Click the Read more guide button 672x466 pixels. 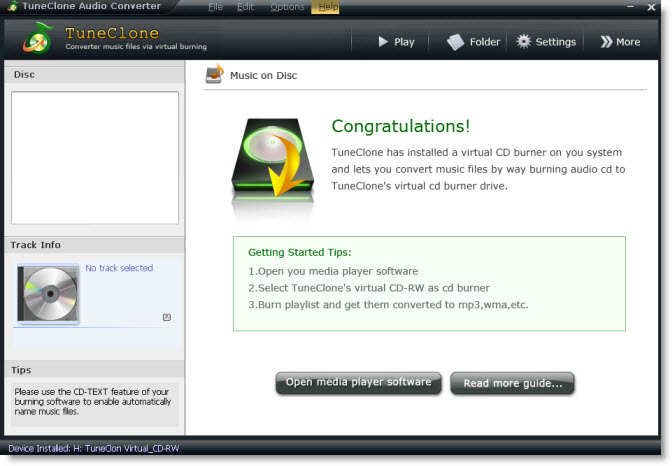click(512, 383)
